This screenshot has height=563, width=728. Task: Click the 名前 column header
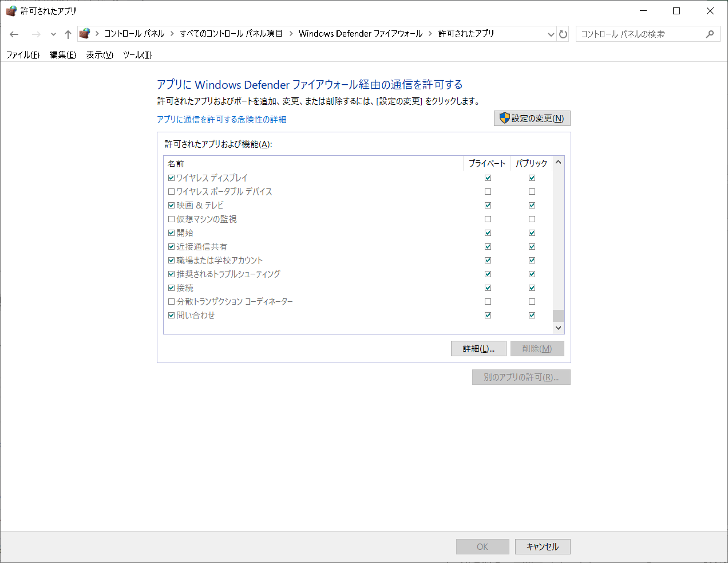coord(313,163)
